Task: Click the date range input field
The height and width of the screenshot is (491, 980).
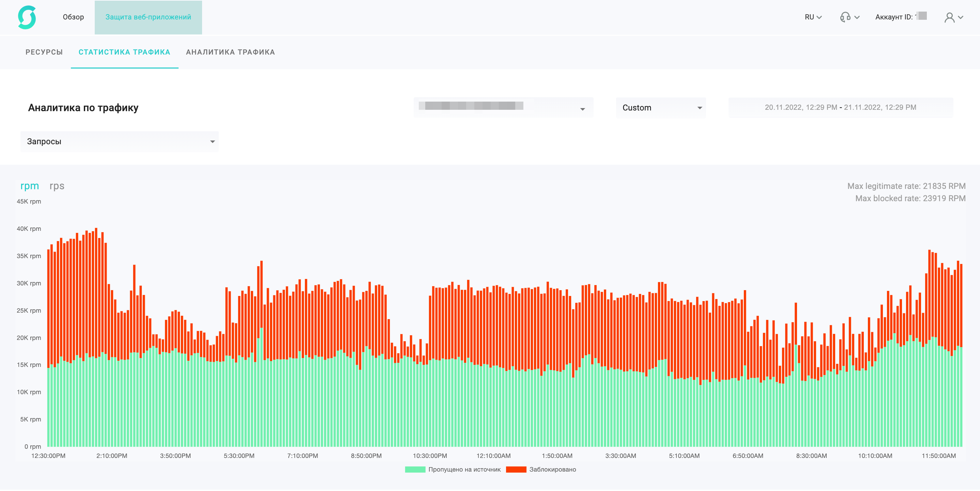Action: (840, 107)
